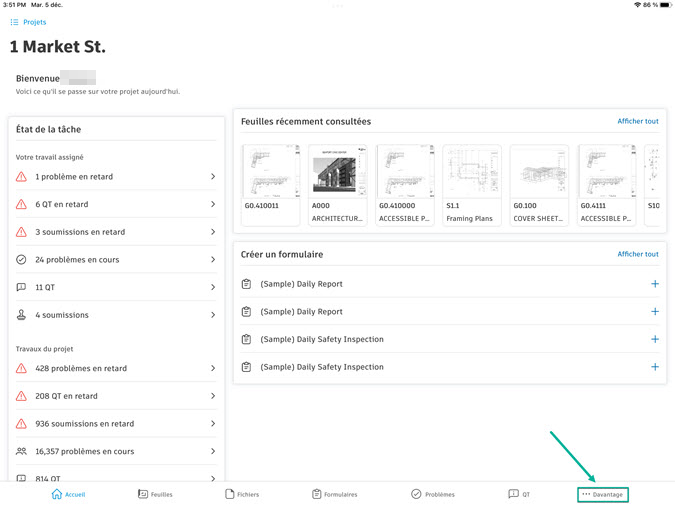Open the Problèmes checkmark icon
This screenshot has height=506, width=675.
coord(416,494)
